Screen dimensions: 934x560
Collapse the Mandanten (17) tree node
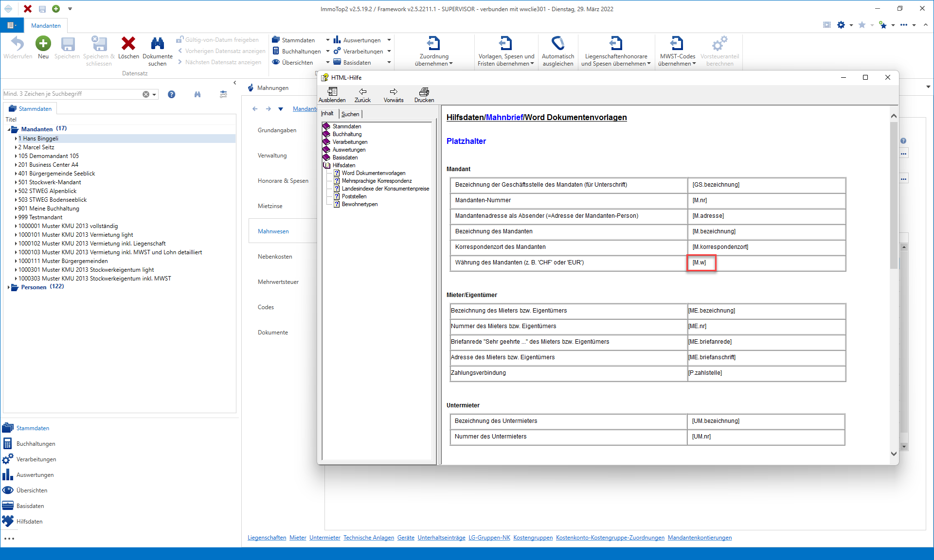point(9,129)
